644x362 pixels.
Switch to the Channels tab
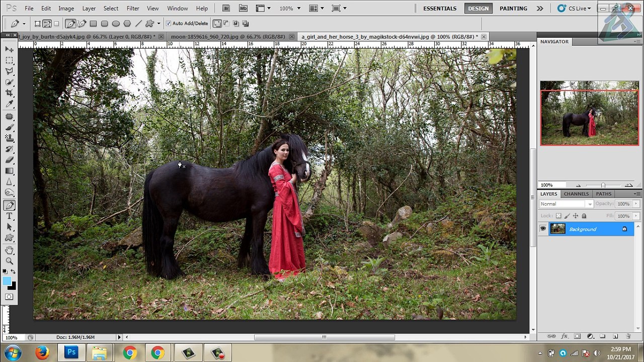[576, 194]
